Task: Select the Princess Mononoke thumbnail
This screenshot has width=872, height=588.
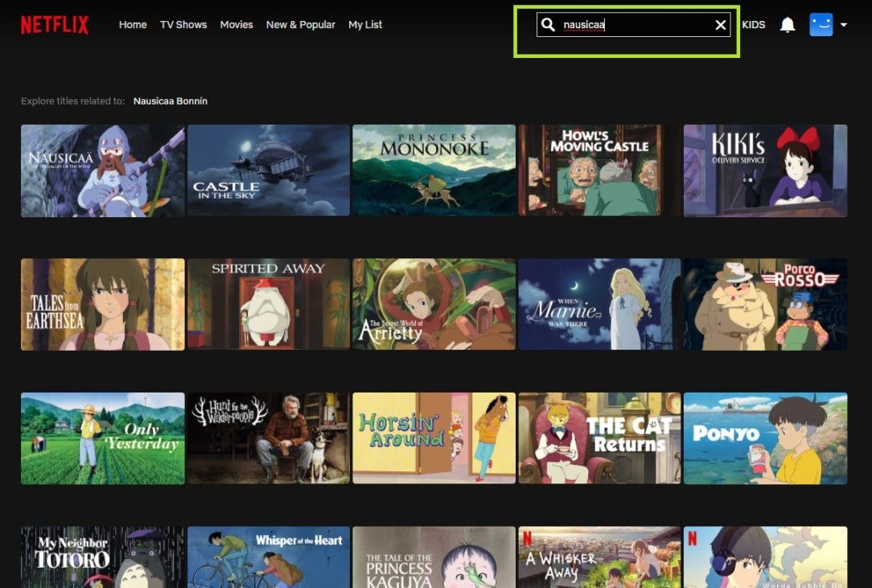Action: tap(434, 170)
